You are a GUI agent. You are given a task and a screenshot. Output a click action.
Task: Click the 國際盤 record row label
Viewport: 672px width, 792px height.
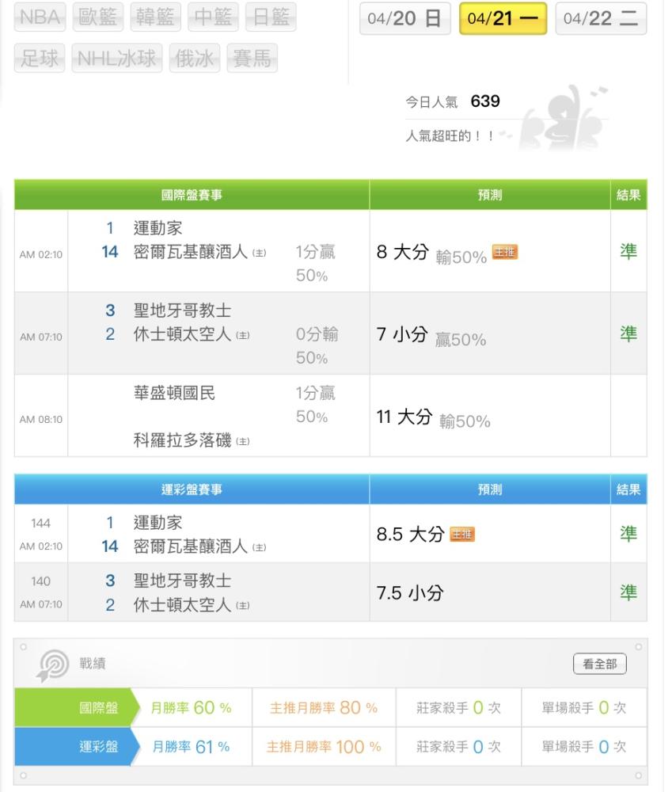(x=99, y=708)
